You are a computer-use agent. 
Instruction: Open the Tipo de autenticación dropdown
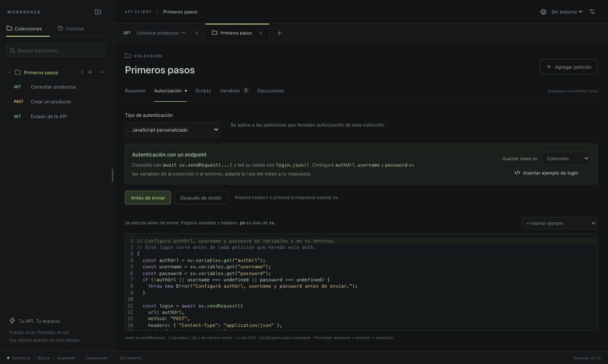tap(172, 130)
